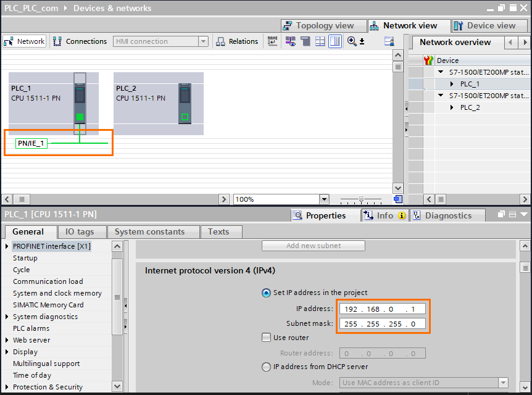532x395 pixels.
Task: Click the dotted grid layout icon
Action: [320, 41]
